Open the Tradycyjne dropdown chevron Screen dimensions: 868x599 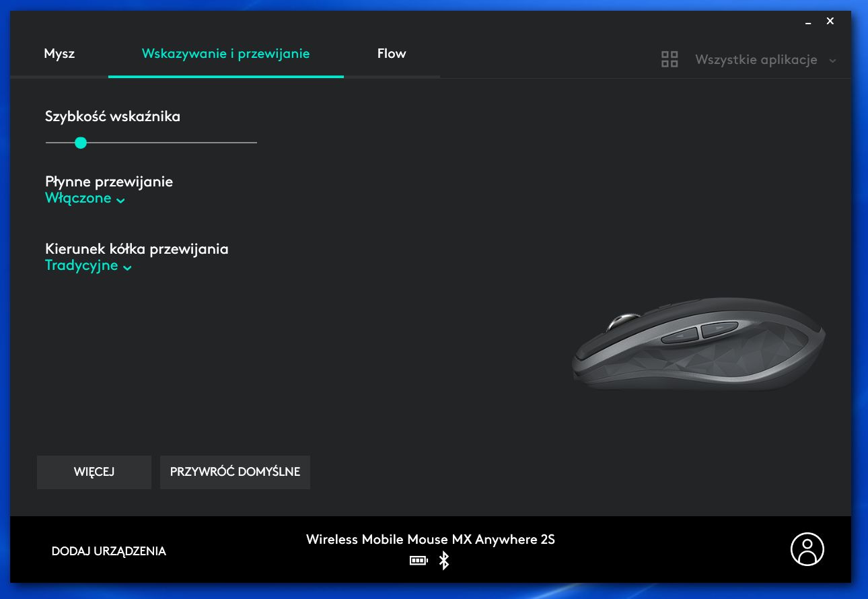(x=127, y=267)
